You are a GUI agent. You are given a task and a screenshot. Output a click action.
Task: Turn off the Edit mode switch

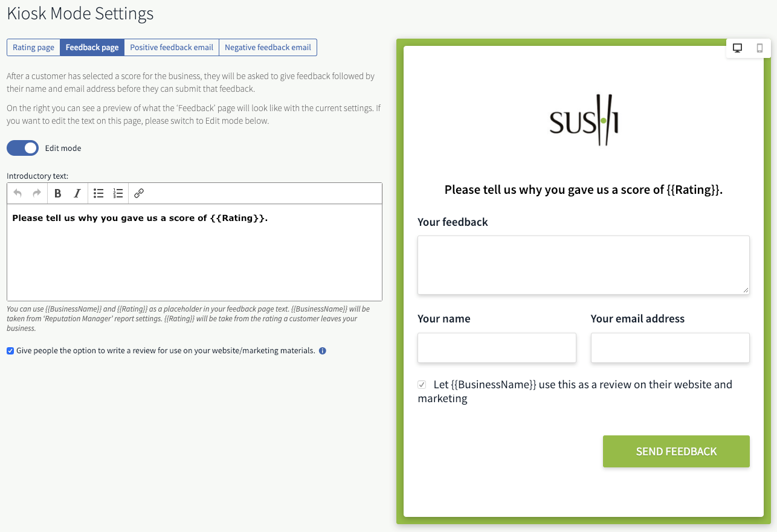[x=22, y=148]
